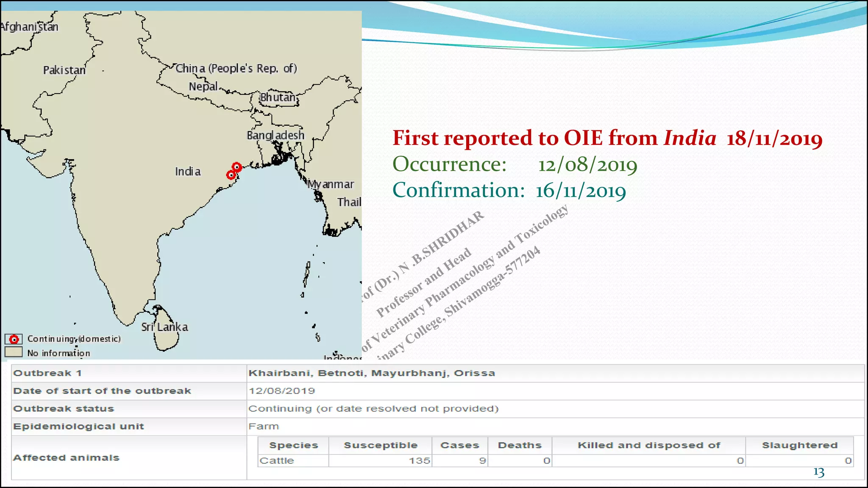Click the India label on the map
868x488 pixels.
pos(188,172)
